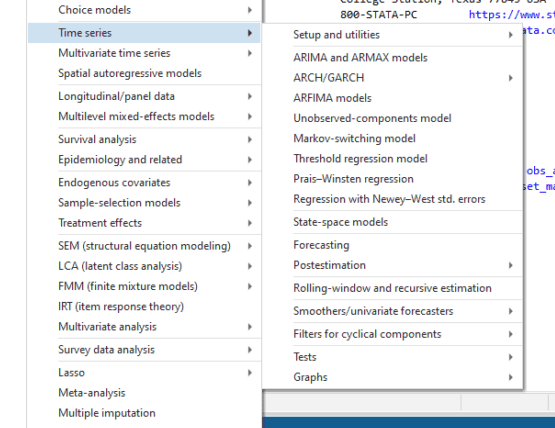555x428 pixels.
Task: Open the Lasso submenu
Action: point(144,373)
